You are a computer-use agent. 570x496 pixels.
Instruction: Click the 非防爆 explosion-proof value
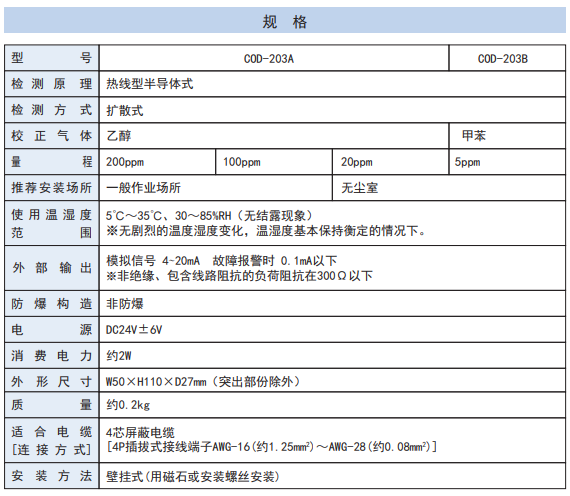pyautogui.click(x=125, y=304)
